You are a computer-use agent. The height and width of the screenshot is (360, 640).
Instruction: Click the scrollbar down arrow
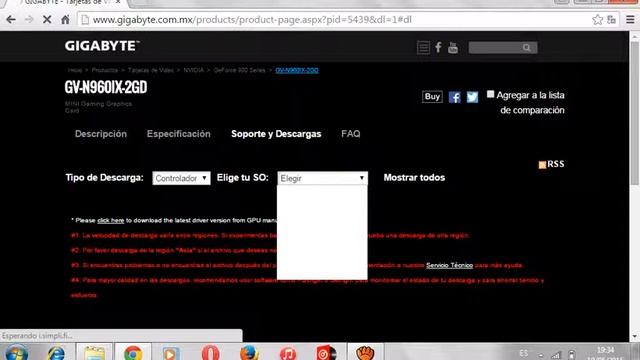click(x=635, y=337)
